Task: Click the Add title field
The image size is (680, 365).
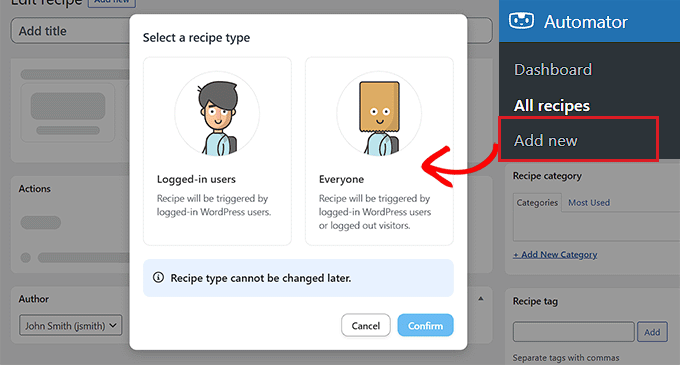Action: [x=251, y=31]
